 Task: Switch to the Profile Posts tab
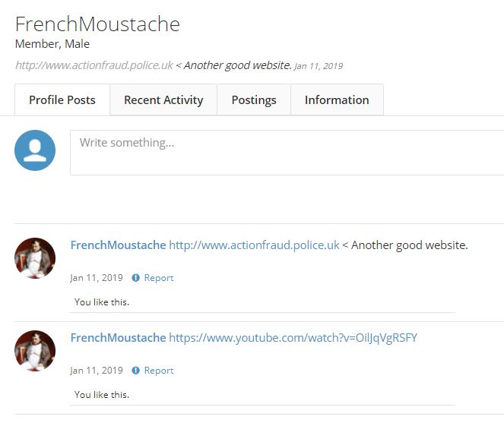[x=62, y=100]
